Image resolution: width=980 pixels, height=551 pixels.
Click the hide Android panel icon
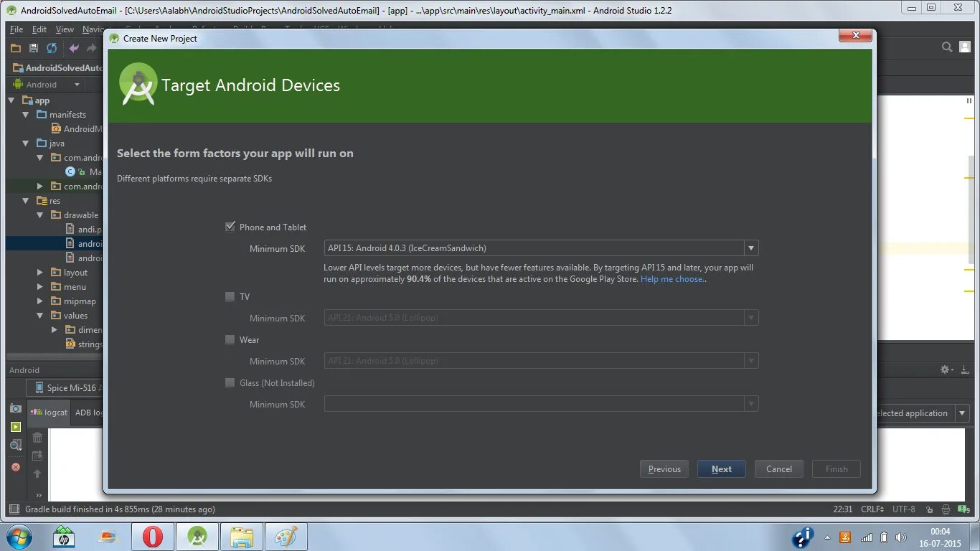point(965,370)
